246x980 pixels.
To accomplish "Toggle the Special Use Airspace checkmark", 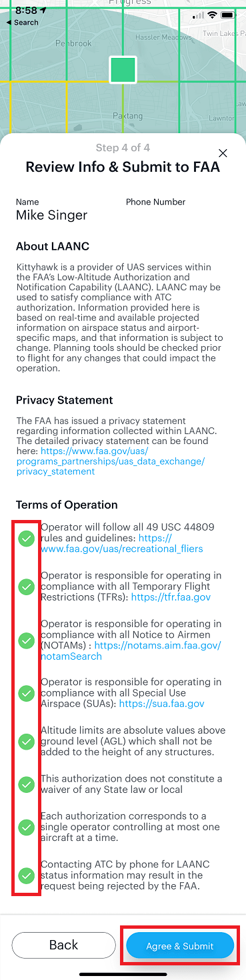I will [26, 693].
